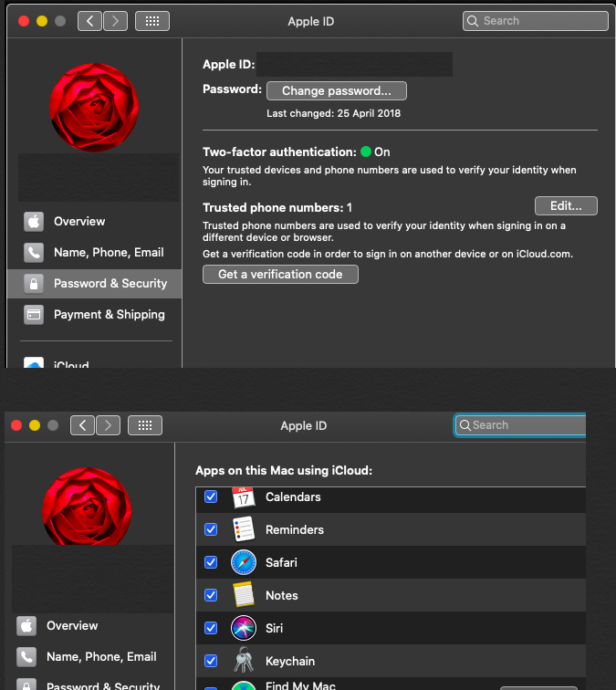Click phone icon beside Name, Phone, Email, top window
Image resolution: width=616 pixels, height=690 pixels.
pos(34,253)
